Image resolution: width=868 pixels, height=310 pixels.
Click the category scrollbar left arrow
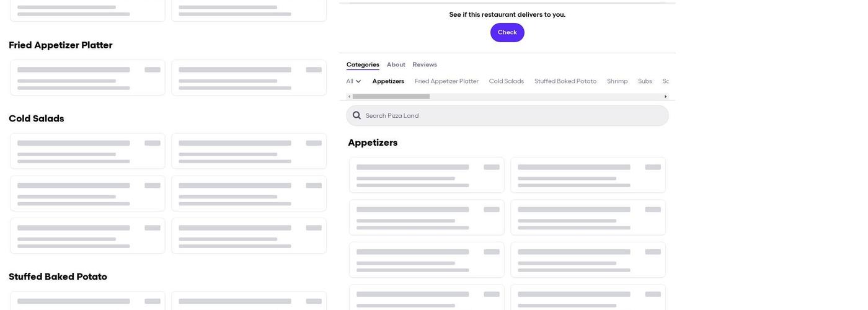point(349,97)
